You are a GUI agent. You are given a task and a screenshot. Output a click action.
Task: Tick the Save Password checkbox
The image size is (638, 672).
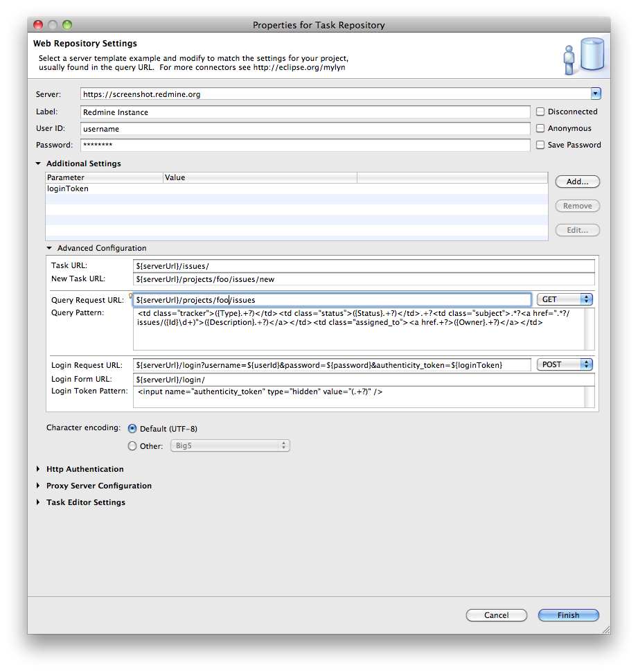point(540,145)
